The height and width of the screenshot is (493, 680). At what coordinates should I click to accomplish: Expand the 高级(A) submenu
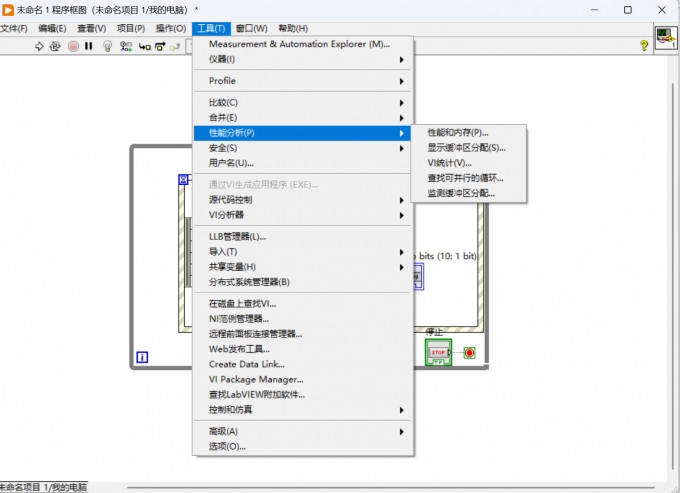pyautogui.click(x=303, y=432)
